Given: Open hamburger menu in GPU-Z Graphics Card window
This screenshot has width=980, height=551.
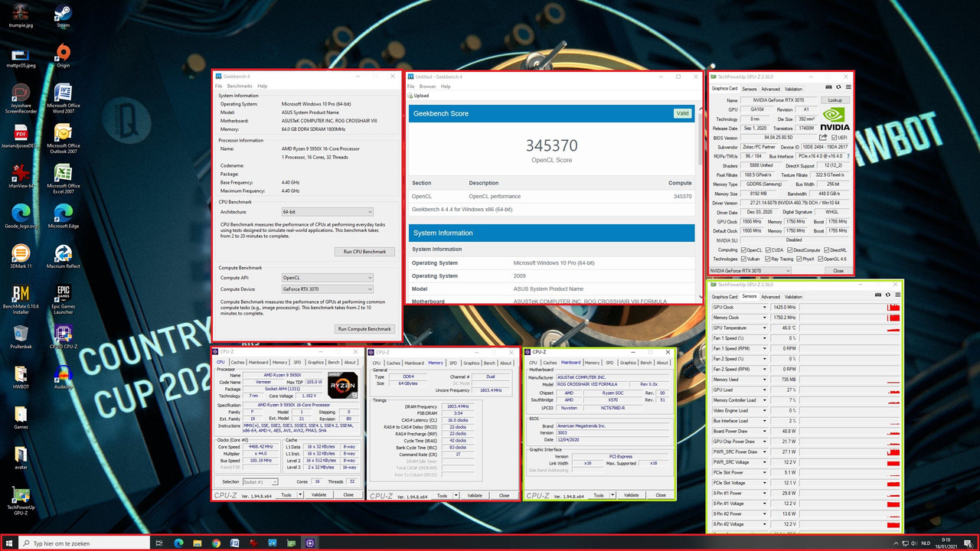Looking at the screenshot, I should [848, 88].
